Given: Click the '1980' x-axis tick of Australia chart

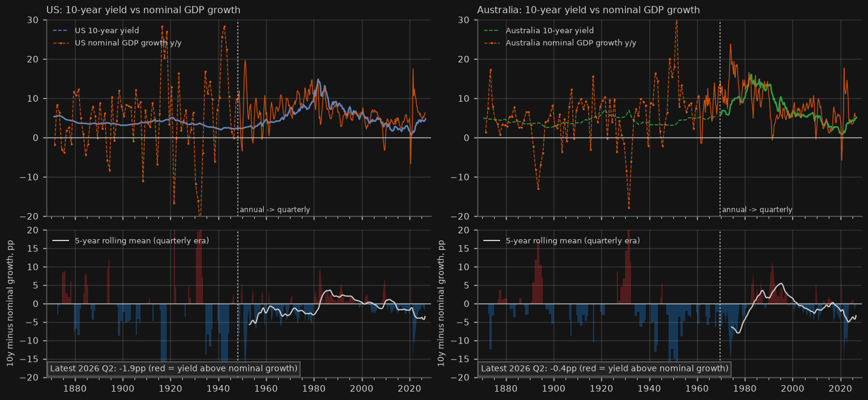Looking at the screenshot, I should [x=745, y=387].
